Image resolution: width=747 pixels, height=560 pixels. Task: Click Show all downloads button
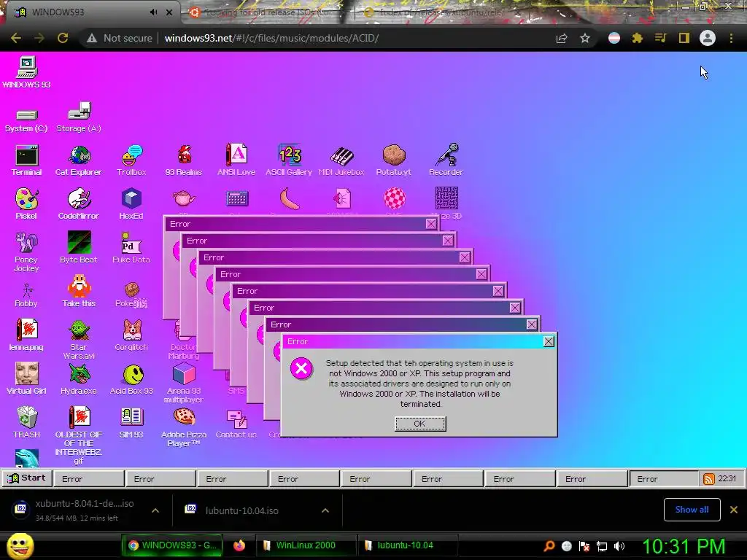(x=692, y=510)
